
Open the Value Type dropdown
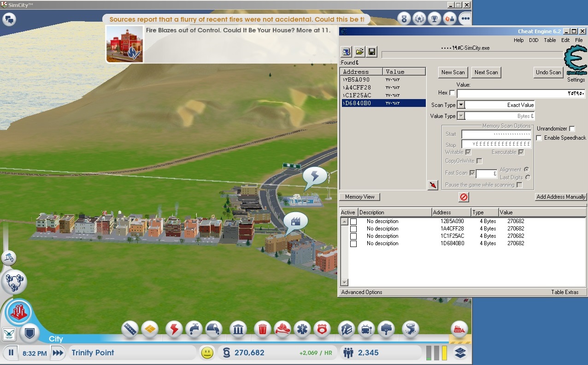pos(461,116)
